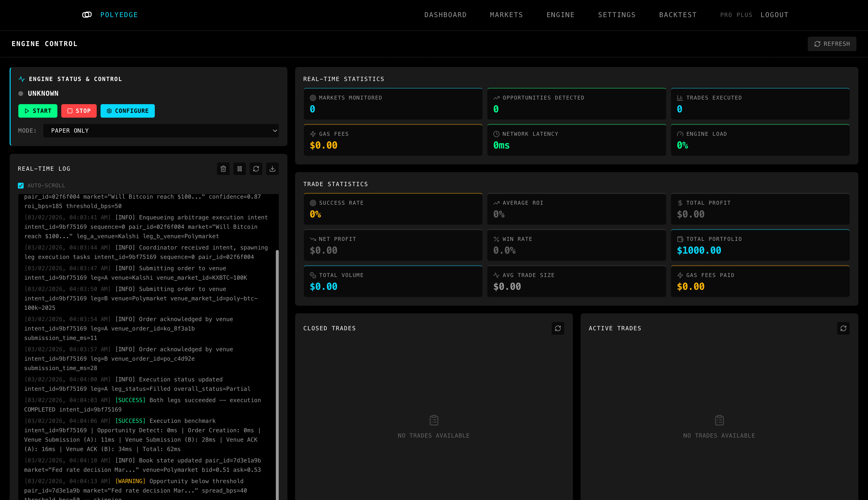Click the Refresh button in header
The width and height of the screenshot is (868, 500).
point(832,44)
